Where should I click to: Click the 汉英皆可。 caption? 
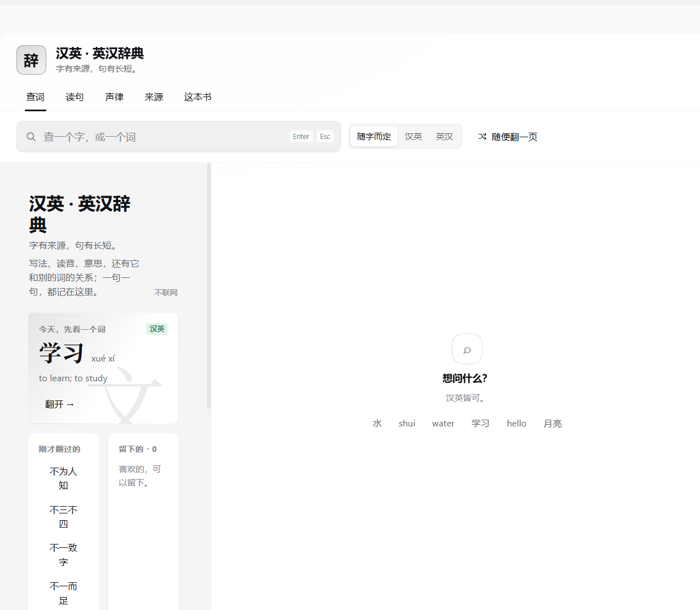(x=467, y=398)
